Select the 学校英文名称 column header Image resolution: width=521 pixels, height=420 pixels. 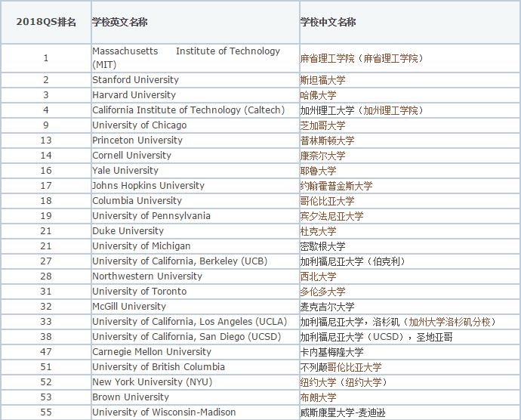point(196,22)
